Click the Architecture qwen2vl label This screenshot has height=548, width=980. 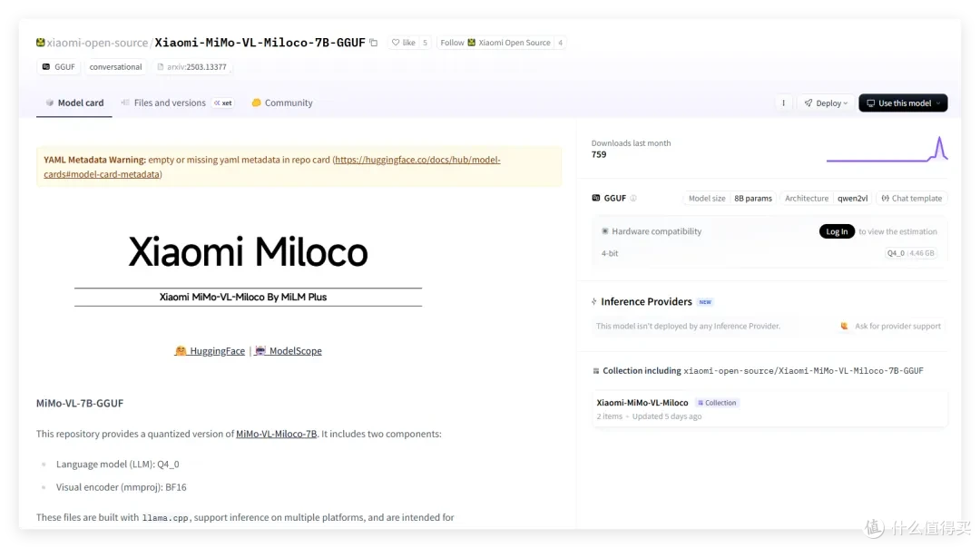pyautogui.click(x=827, y=198)
